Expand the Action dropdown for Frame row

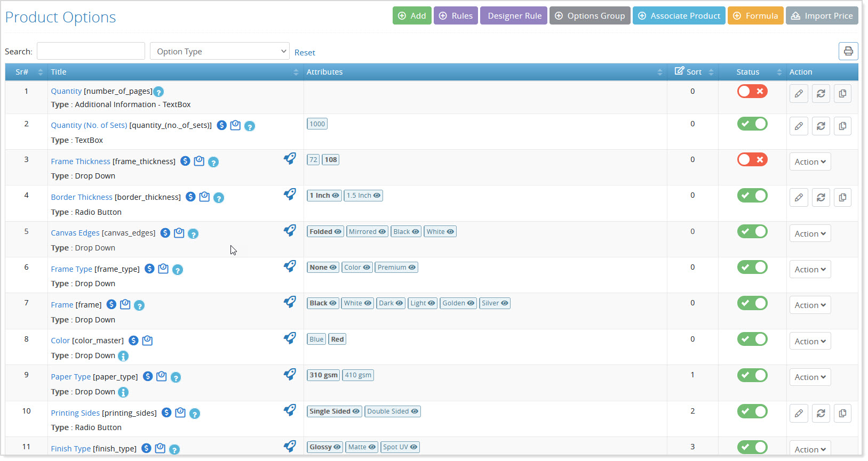pos(810,305)
